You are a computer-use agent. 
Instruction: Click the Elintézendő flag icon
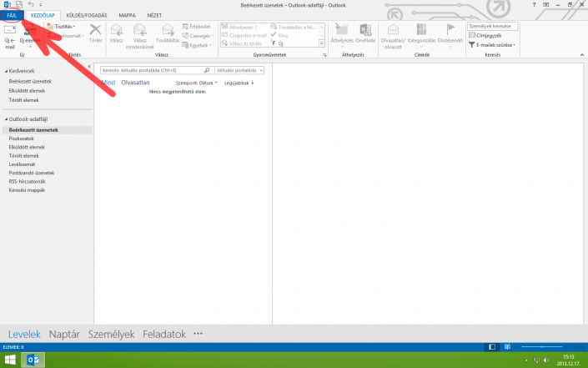(x=450, y=30)
